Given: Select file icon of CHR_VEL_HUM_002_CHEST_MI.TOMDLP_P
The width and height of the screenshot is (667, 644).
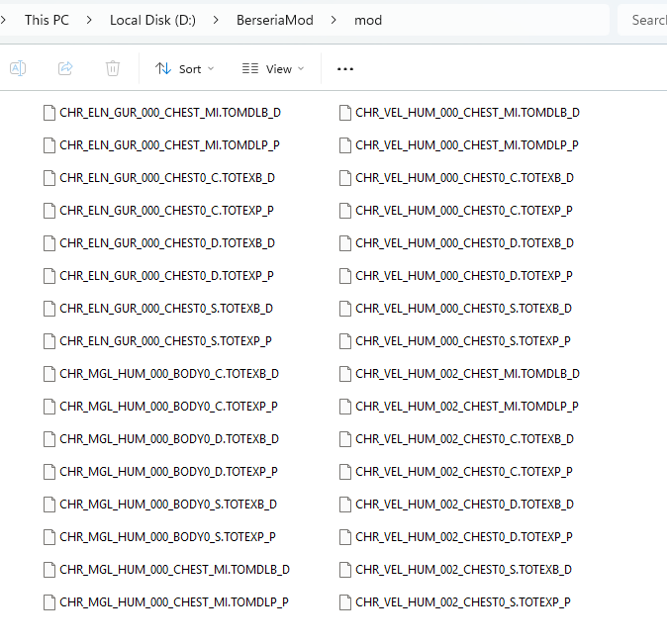Looking at the screenshot, I should (x=345, y=407).
